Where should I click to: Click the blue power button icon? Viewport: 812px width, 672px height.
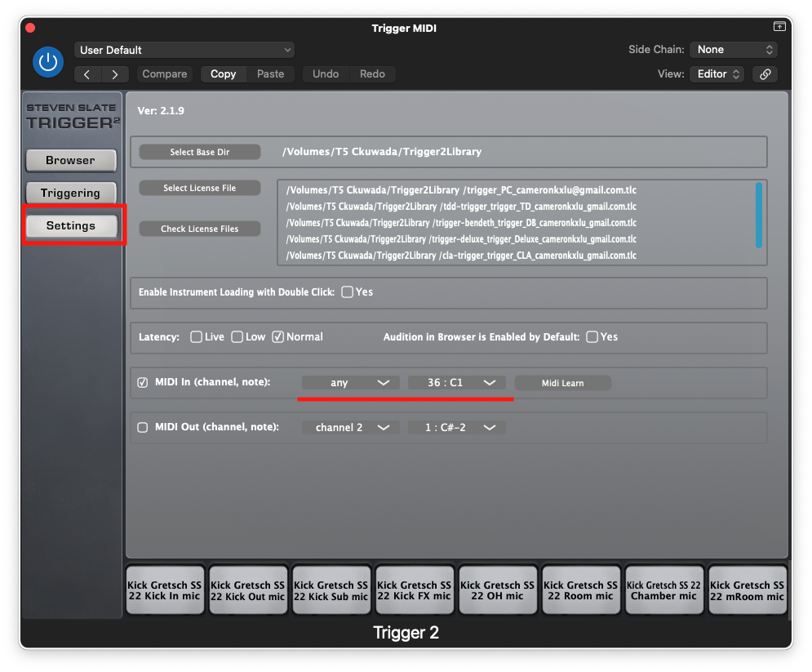coord(48,62)
